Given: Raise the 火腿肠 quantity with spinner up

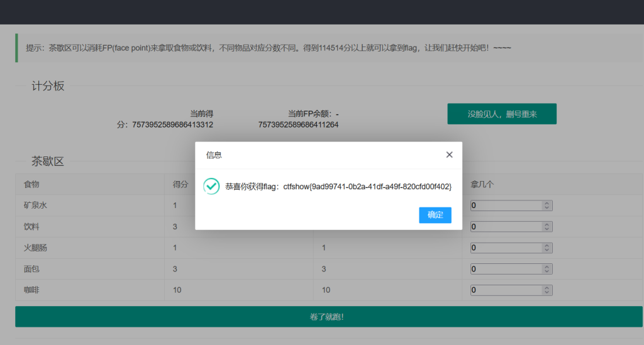Looking at the screenshot, I should [547, 246].
